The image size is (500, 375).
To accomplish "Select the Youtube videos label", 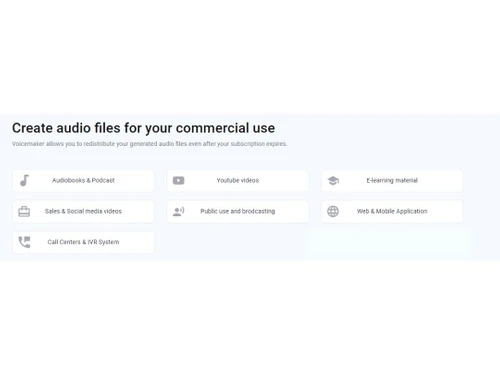I will click(x=238, y=180).
